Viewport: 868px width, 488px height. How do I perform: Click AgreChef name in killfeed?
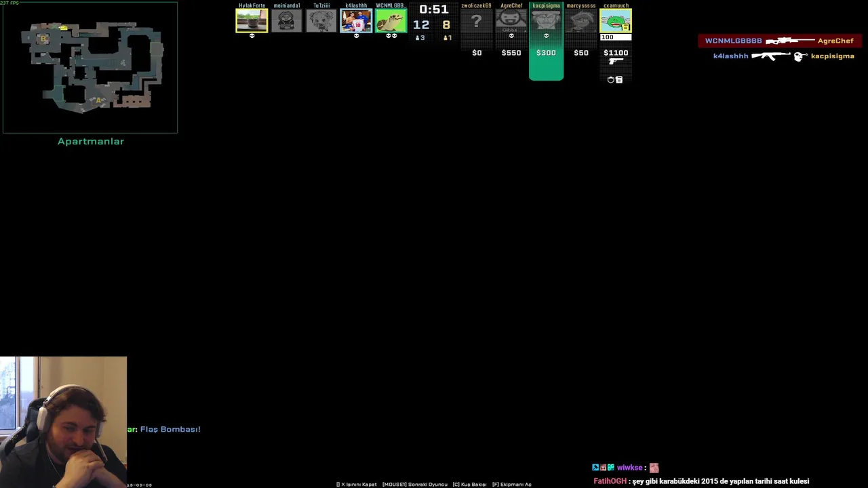coord(835,41)
